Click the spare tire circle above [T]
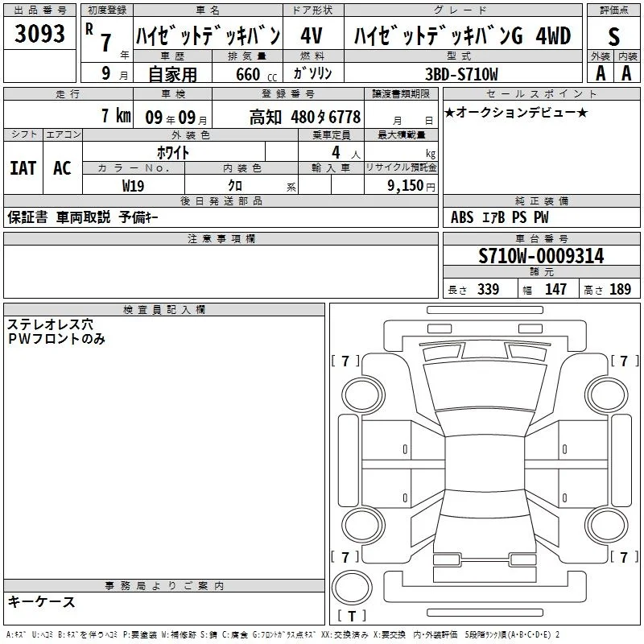Image resolution: width=644 pixels, height=644 pixels. coord(352,588)
